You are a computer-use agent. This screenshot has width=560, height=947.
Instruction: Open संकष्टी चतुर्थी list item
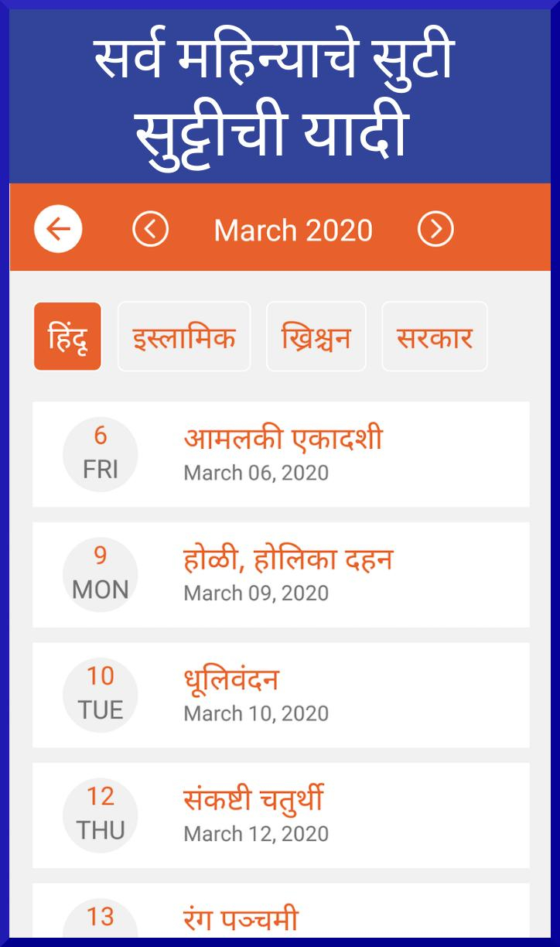(x=281, y=815)
